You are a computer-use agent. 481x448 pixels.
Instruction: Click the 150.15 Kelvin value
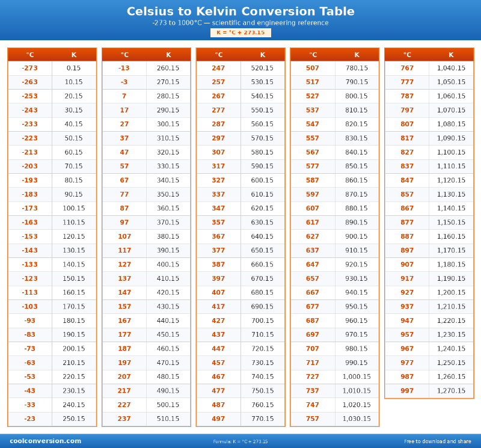pos(73,278)
